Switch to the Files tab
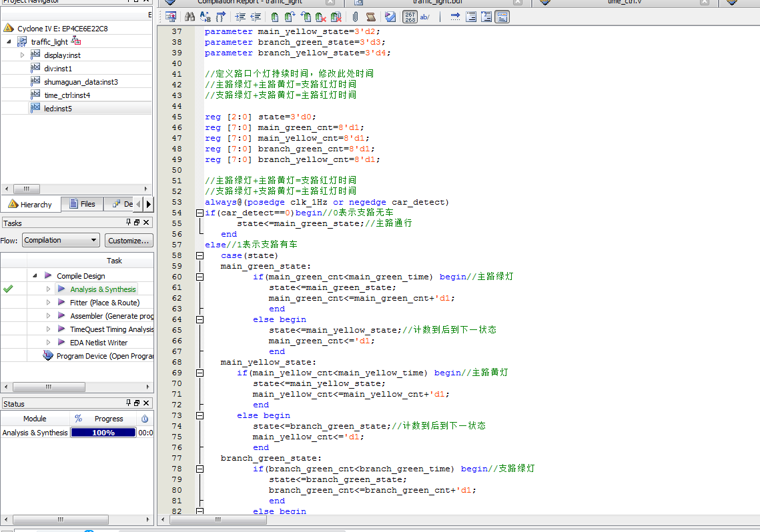760x532 pixels. pos(81,204)
